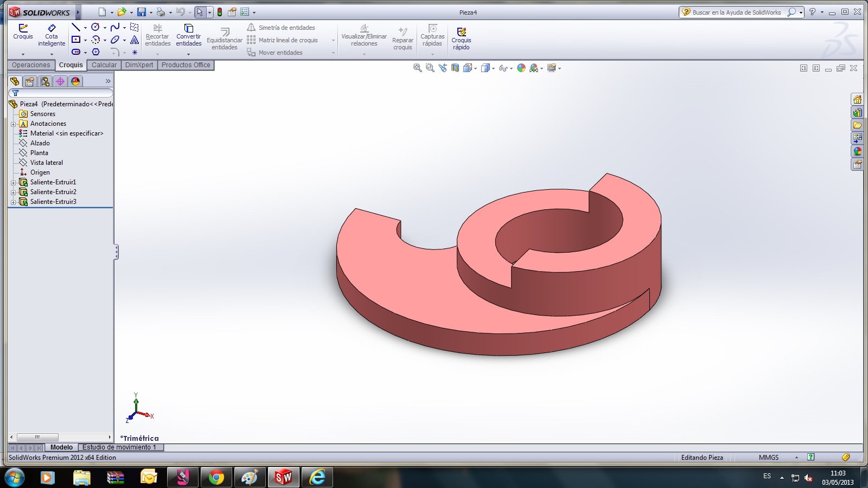
Task: Click Matriz lineal de croquis
Action: click(283, 40)
